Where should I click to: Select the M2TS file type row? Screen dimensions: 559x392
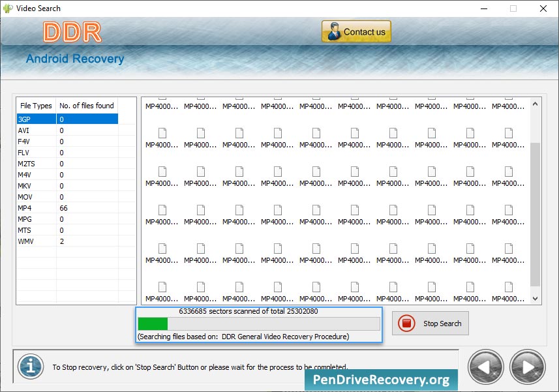67,164
